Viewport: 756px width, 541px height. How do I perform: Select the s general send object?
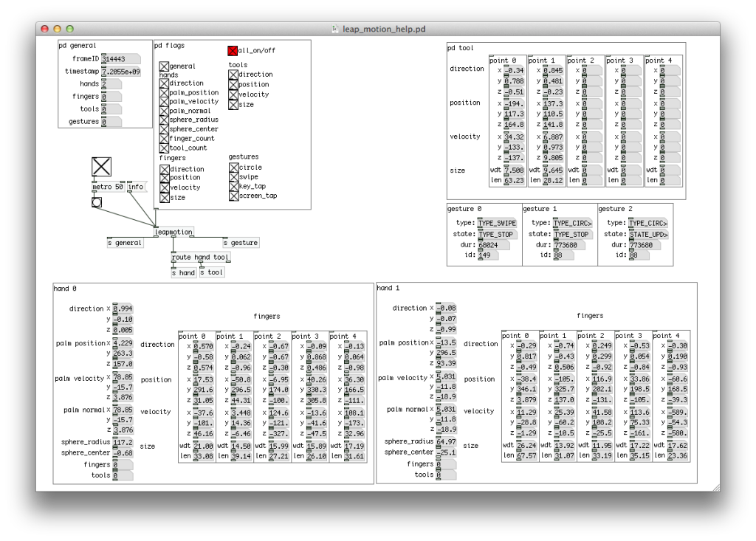tap(125, 243)
